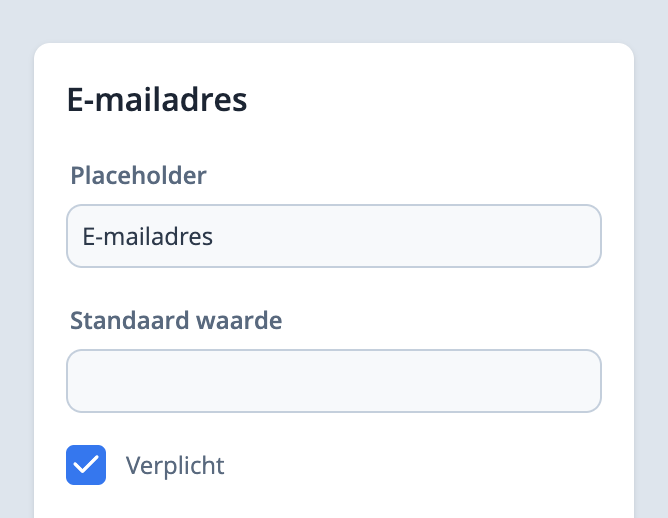The width and height of the screenshot is (668, 518).
Task: Click the bold E-mailadres panel title
Action: click(x=157, y=100)
